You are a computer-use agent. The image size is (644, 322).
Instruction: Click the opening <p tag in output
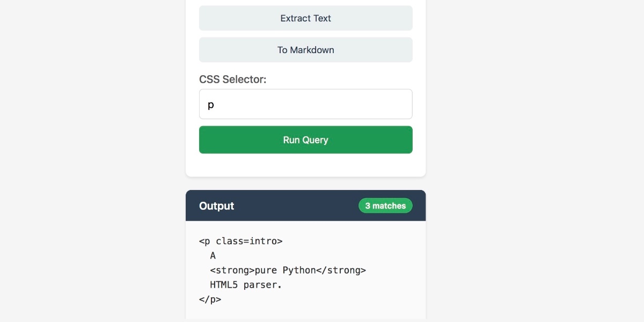(x=204, y=241)
